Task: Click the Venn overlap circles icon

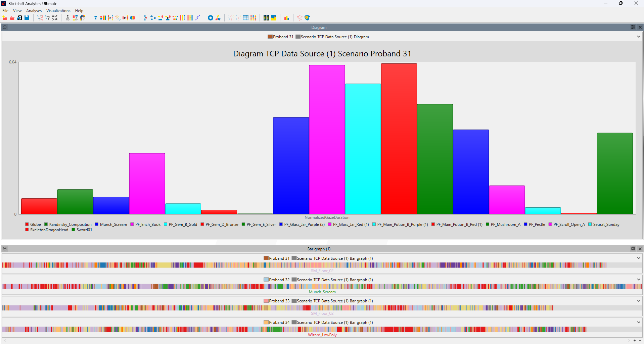Action: click(133, 18)
